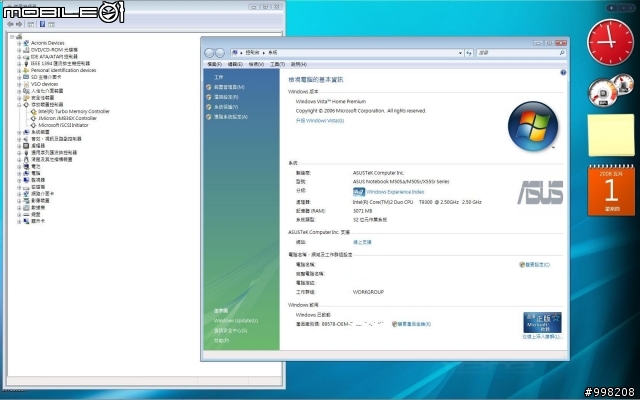
Task: Click the search input field in System window
Action: click(x=517, y=53)
